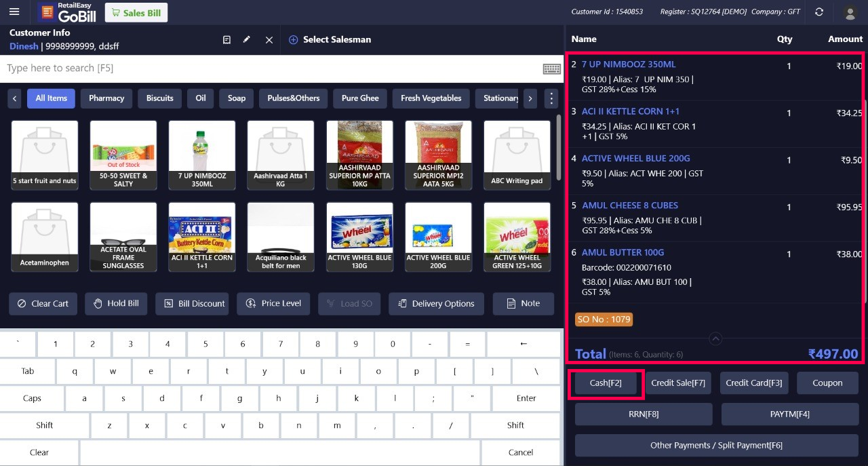Open Bill Discount

pos(192,304)
